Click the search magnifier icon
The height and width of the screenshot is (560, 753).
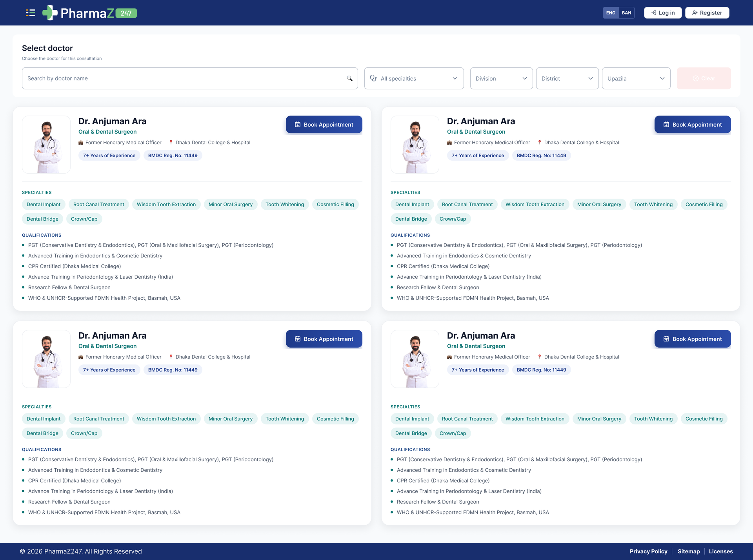pos(349,78)
